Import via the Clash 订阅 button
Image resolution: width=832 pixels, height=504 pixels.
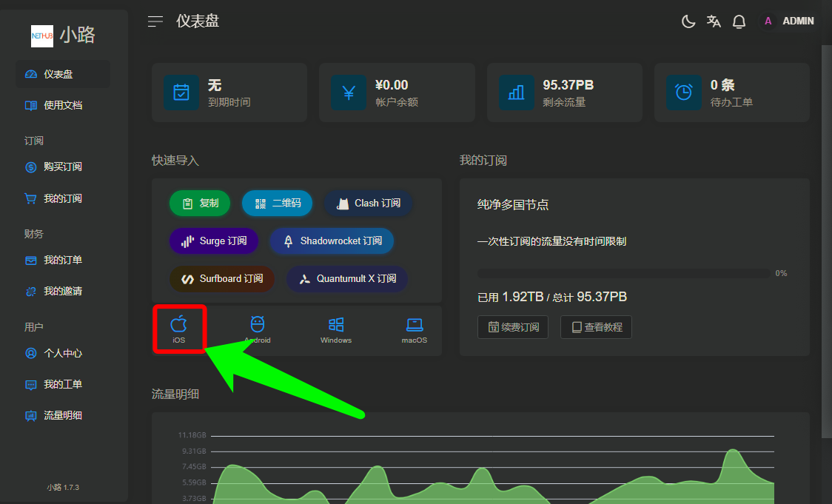pos(369,204)
